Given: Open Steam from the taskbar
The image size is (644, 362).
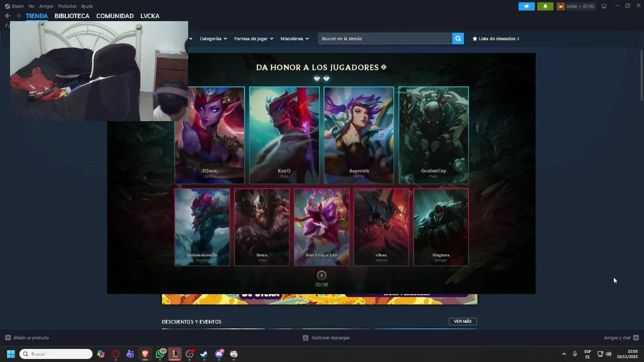Looking at the screenshot, I should pos(204,354).
